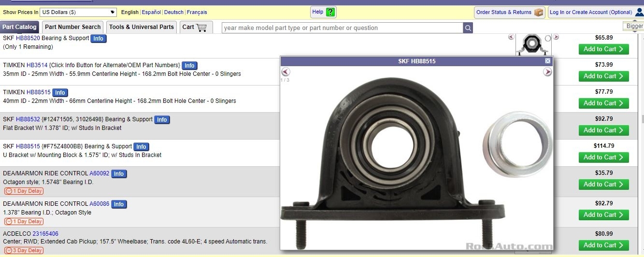Click previous arrow beside HB88520 thumbnail
This screenshot has width=644, height=257.
click(x=511, y=37)
